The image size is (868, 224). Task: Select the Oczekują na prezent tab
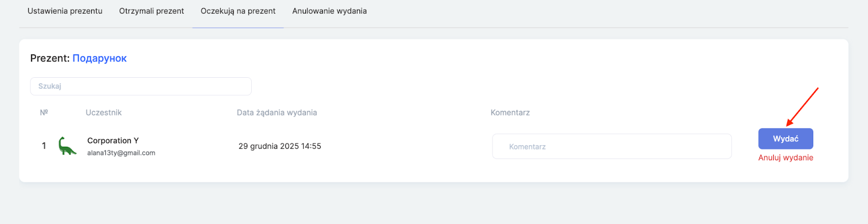[238, 11]
